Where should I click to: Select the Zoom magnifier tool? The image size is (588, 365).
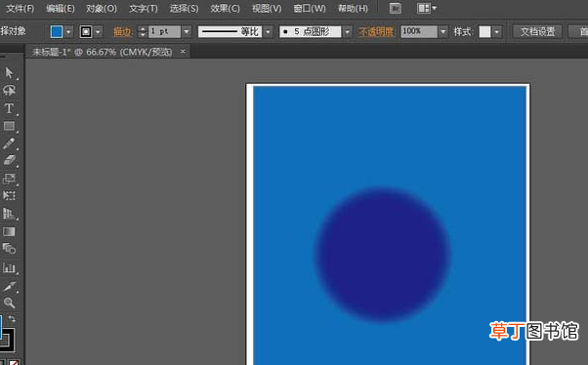pyautogui.click(x=9, y=303)
